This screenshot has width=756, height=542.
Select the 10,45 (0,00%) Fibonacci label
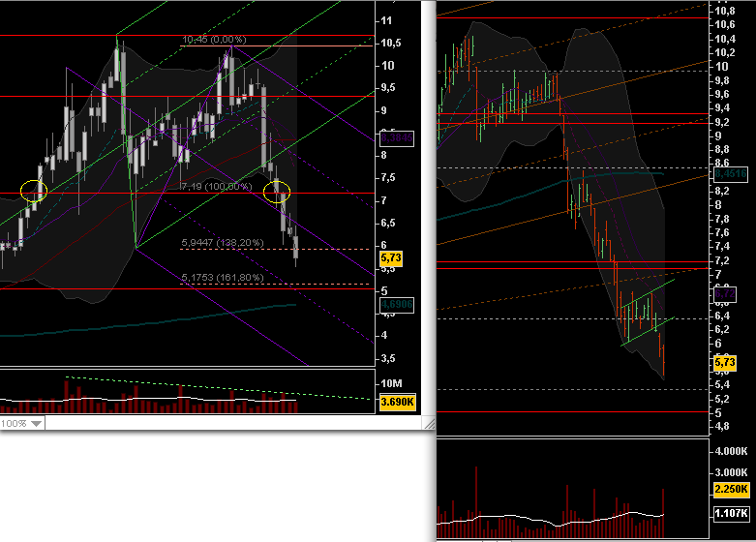214,40
